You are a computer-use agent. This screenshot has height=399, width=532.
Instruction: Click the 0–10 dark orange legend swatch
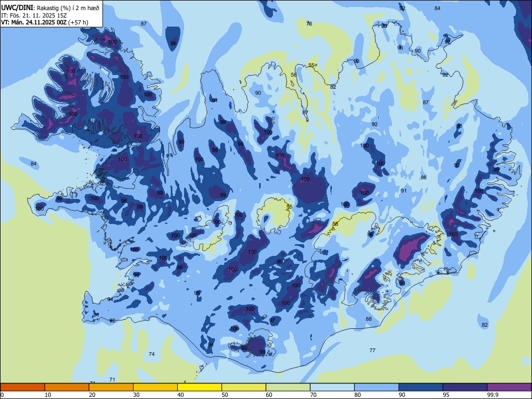[22, 387]
